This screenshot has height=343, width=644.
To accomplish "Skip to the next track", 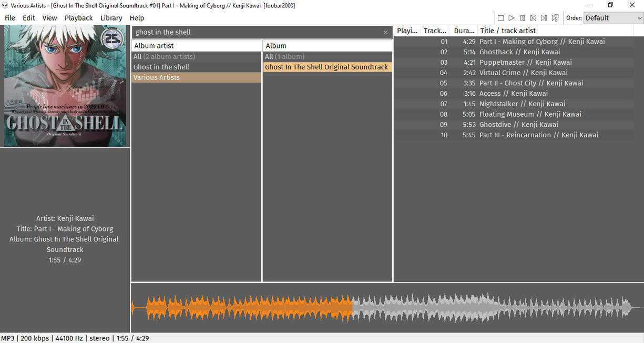I will 544,18.
